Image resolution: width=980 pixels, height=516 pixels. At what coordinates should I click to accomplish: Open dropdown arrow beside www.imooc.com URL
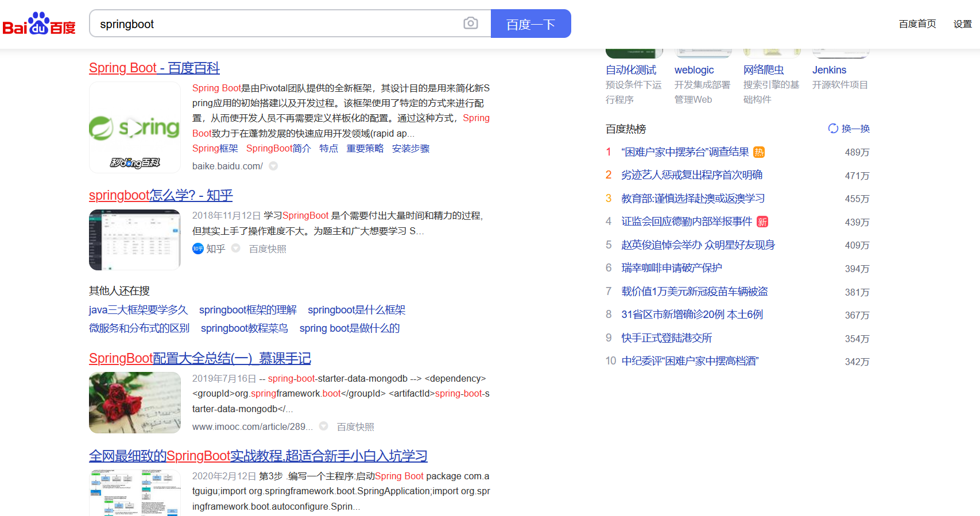point(323,426)
